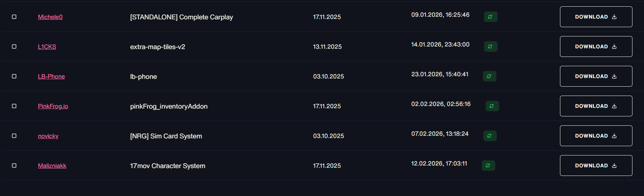Visit the PinkFrog.io author page
This screenshot has width=644, height=196.
tap(53, 106)
